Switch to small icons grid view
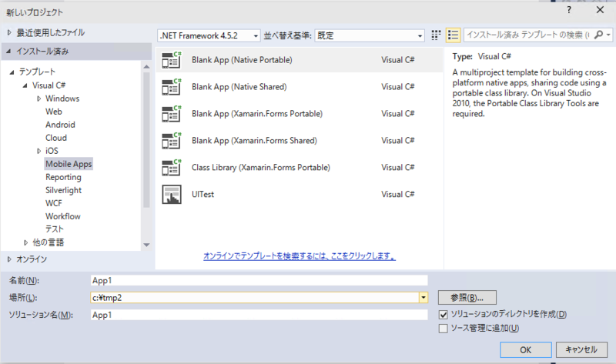The image size is (616, 364). (x=436, y=35)
